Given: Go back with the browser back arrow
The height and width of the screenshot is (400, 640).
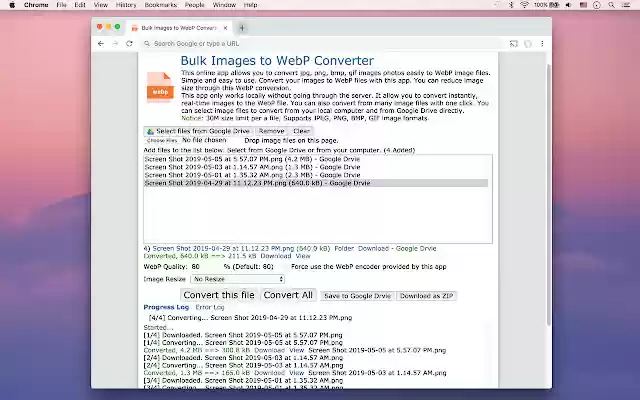Looking at the screenshot, I should click(x=101, y=44).
